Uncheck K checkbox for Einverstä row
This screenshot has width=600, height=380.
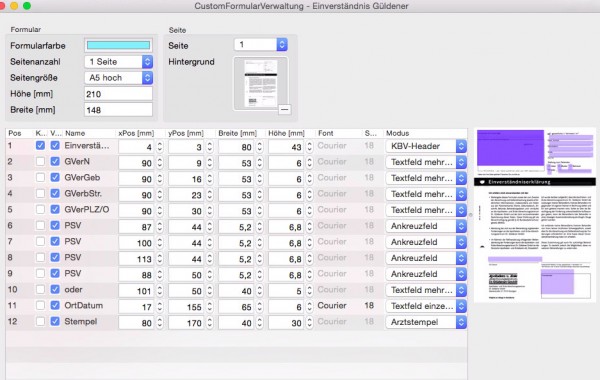click(40, 145)
